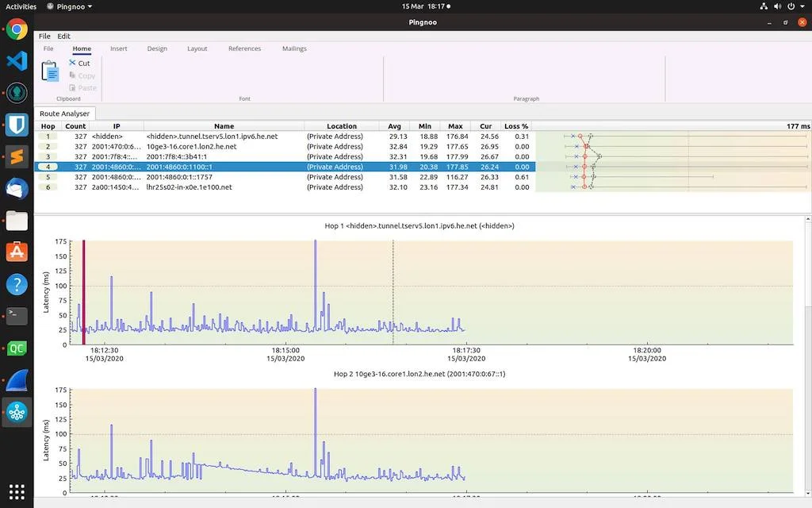
Task: Open Sublime Text from the dock
Action: point(17,156)
